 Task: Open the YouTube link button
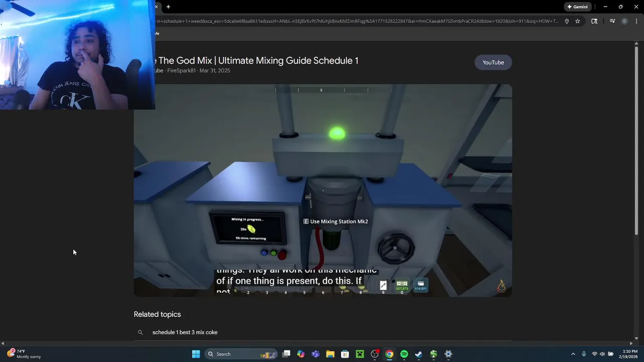pyautogui.click(x=493, y=62)
